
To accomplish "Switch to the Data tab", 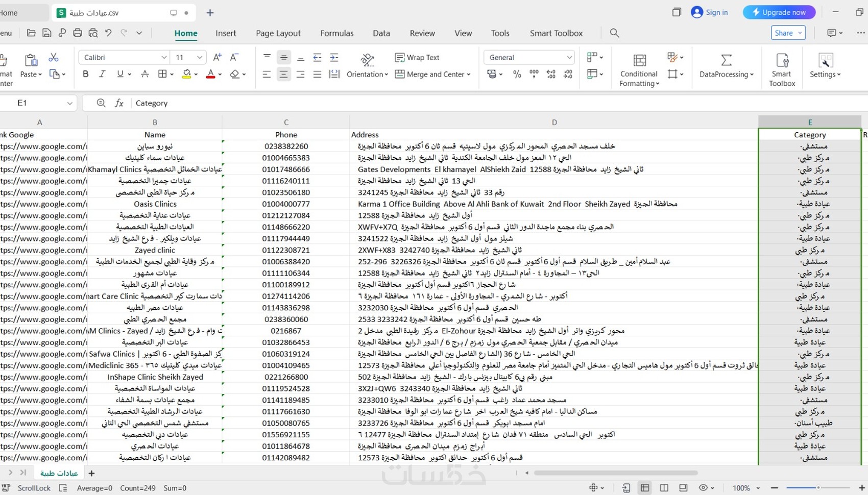I will [x=381, y=33].
